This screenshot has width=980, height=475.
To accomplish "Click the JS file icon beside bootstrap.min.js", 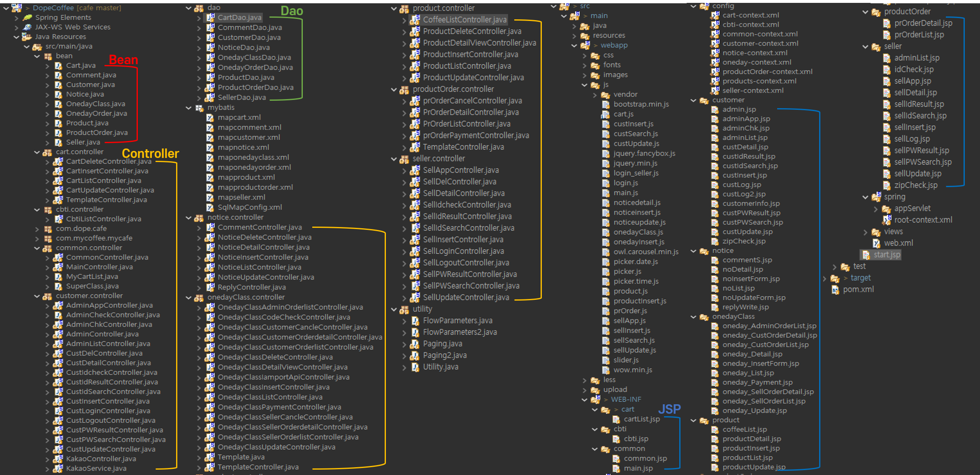I will (606, 104).
